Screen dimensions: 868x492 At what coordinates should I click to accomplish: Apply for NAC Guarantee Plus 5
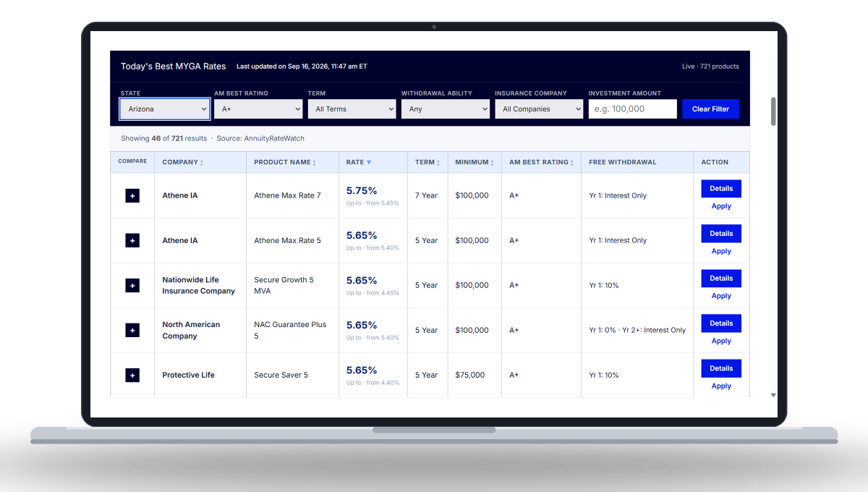click(x=721, y=341)
